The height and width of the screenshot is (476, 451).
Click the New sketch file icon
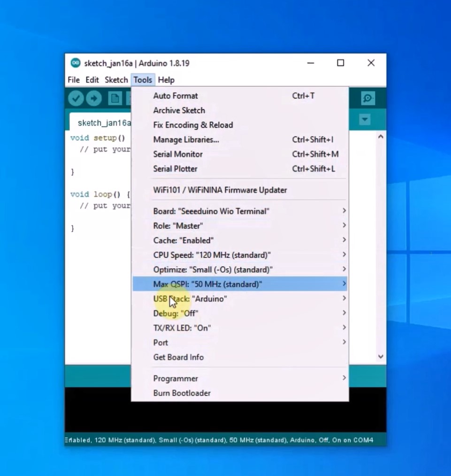(x=115, y=98)
